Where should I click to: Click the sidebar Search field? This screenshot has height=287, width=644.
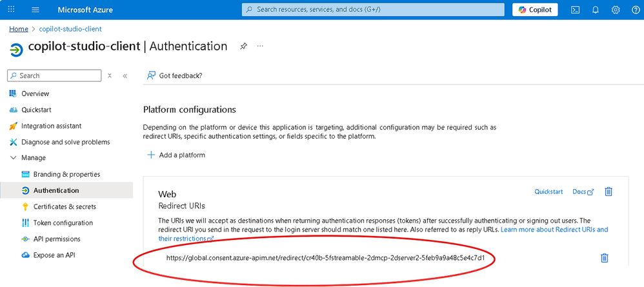click(x=54, y=75)
